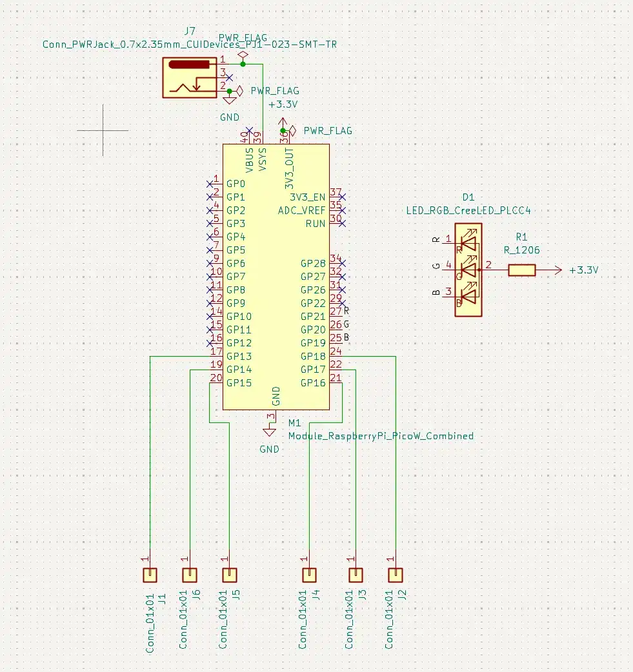Click the PWR_FLAG diamond at J7 pin 2
Image resolution: width=633 pixels, height=672 pixels.
(239, 92)
